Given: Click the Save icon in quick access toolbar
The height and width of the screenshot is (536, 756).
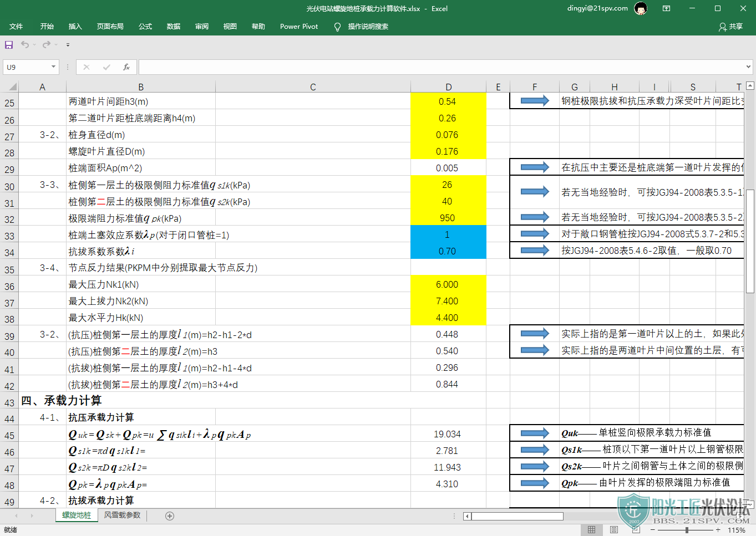Looking at the screenshot, I should click(9, 44).
